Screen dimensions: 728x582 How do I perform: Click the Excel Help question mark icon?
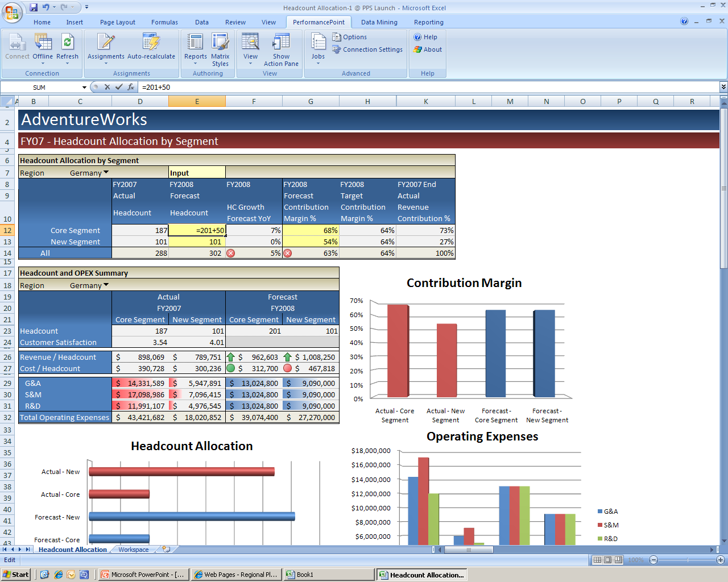[x=684, y=21]
